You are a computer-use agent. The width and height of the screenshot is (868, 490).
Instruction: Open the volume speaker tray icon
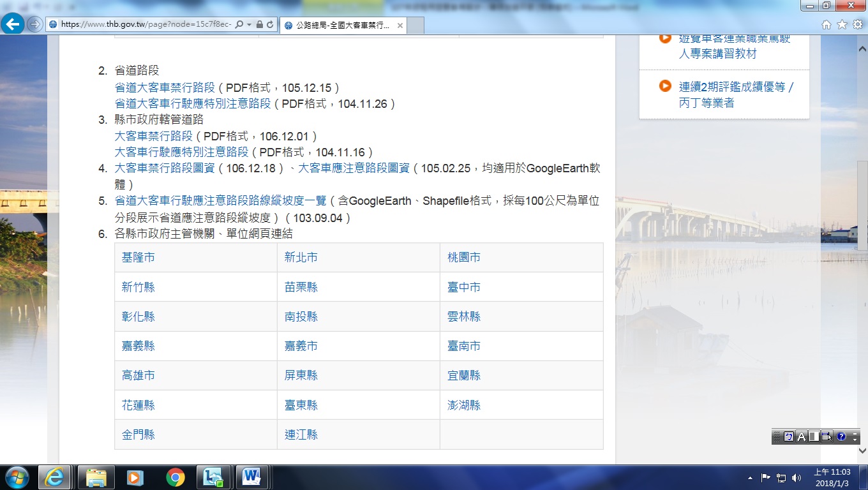tap(796, 478)
